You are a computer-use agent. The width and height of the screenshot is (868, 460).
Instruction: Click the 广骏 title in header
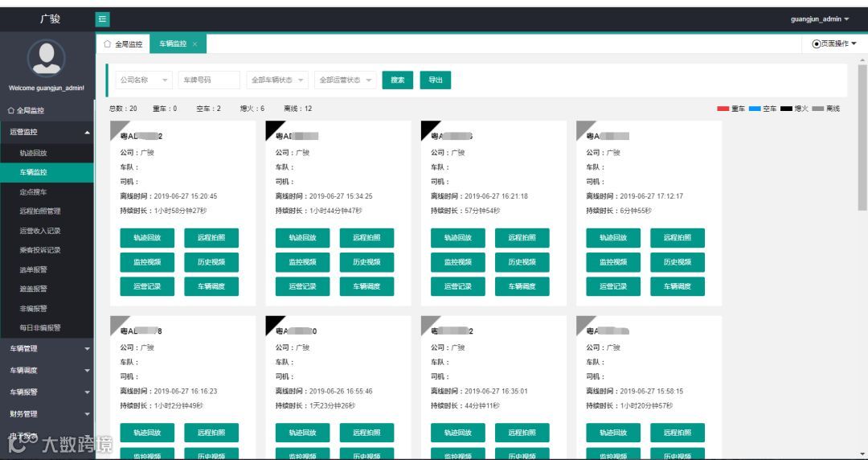50,19
